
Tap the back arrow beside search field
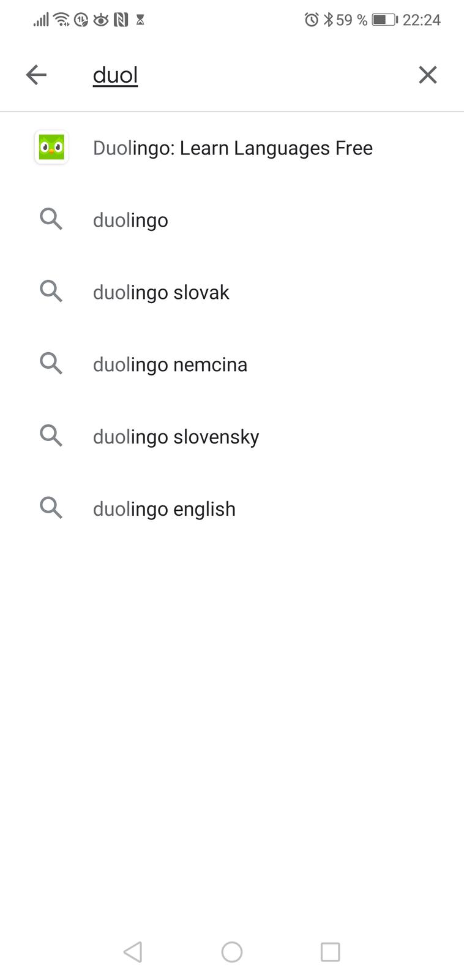37,75
